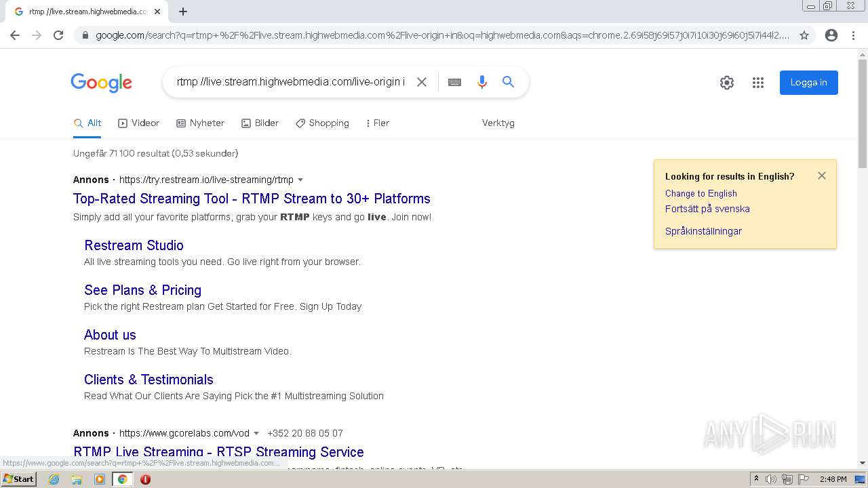868x488 pixels.
Task: Open the About us link
Action: click(110, 335)
